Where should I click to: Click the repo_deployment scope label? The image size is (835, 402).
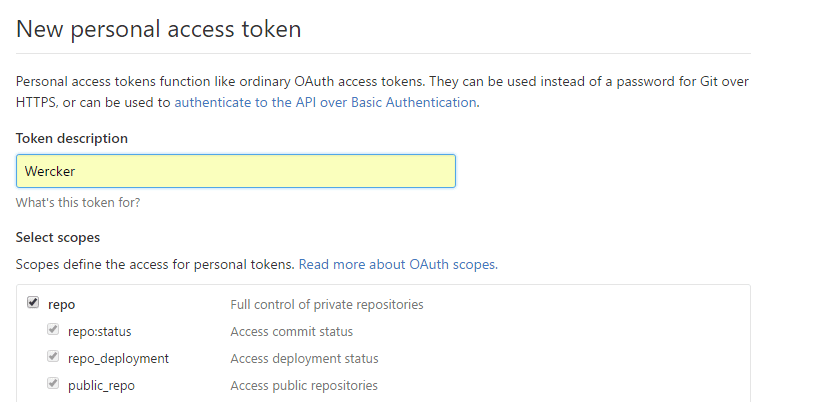(x=118, y=358)
